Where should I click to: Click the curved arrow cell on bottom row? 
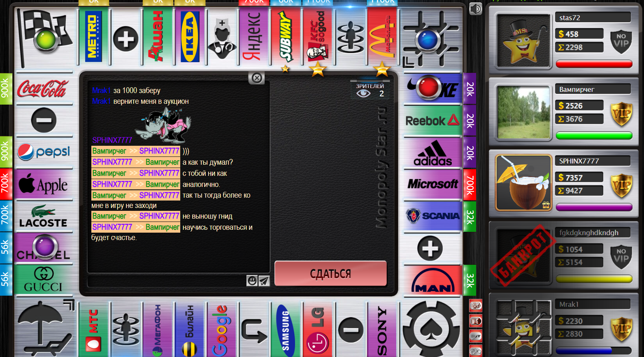tap(254, 329)
